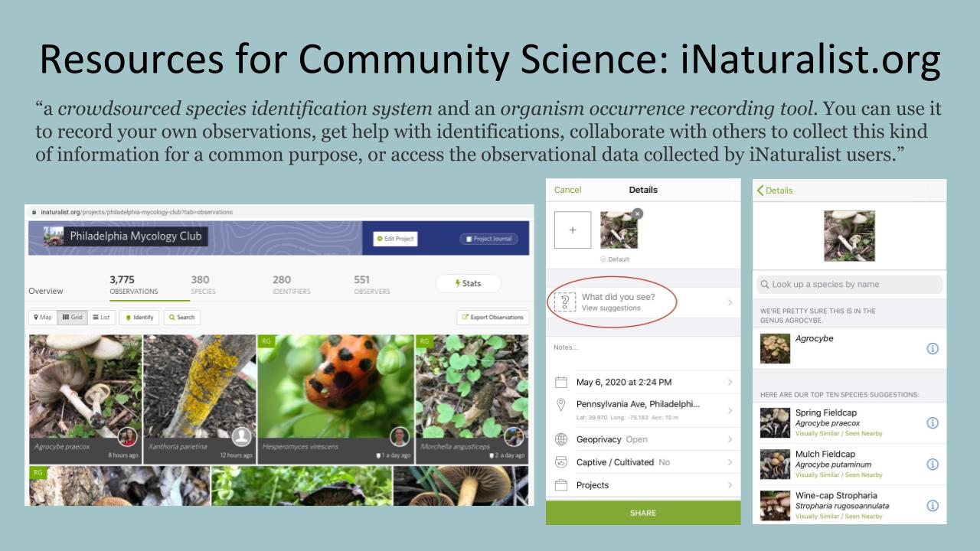This screenshot has width=980, height=551.
Task: Switch observations to Map view
Action: pos(42,317)
